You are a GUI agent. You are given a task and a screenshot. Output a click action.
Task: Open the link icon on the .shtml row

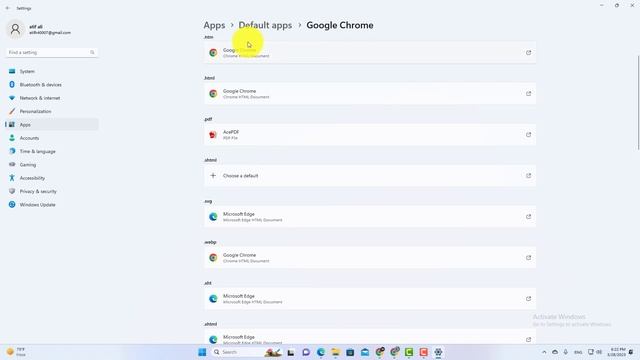(x=529, y=176)
